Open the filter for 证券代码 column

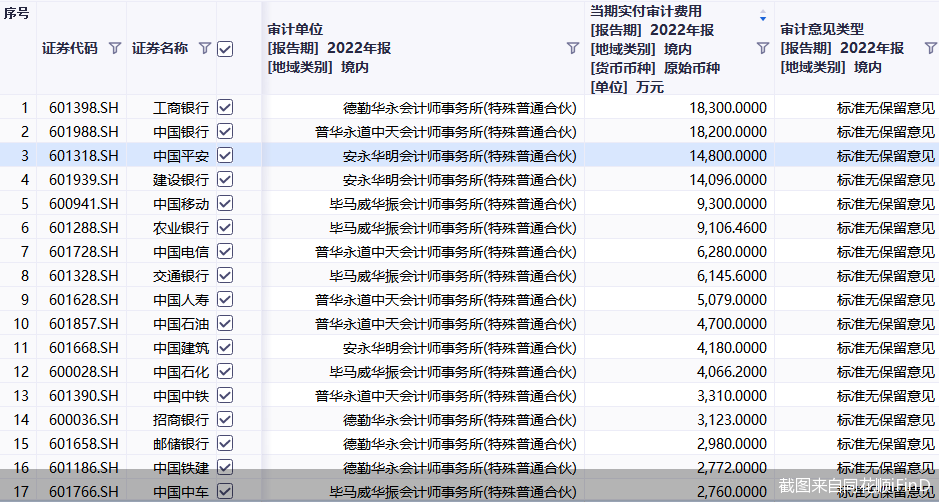point(114,48)
